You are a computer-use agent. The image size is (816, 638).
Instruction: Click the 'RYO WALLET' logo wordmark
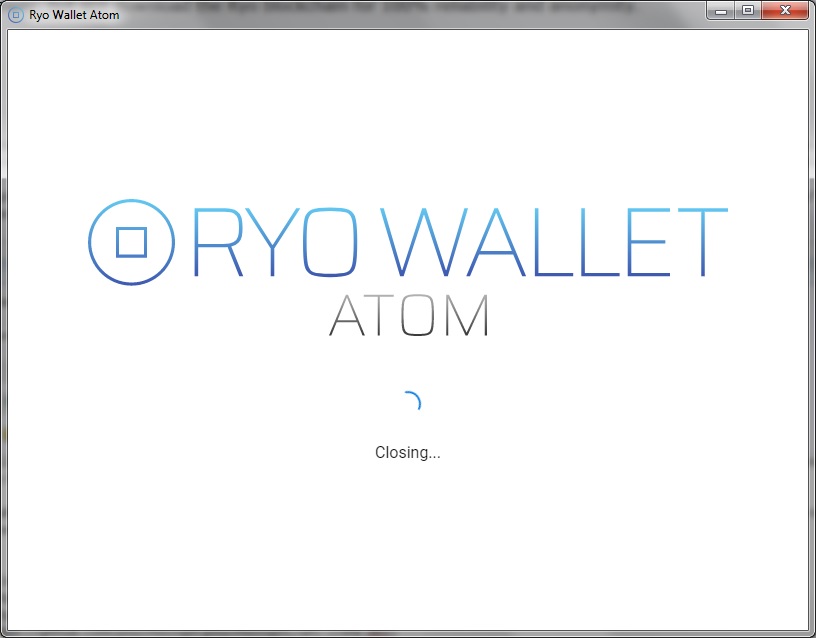460,242
